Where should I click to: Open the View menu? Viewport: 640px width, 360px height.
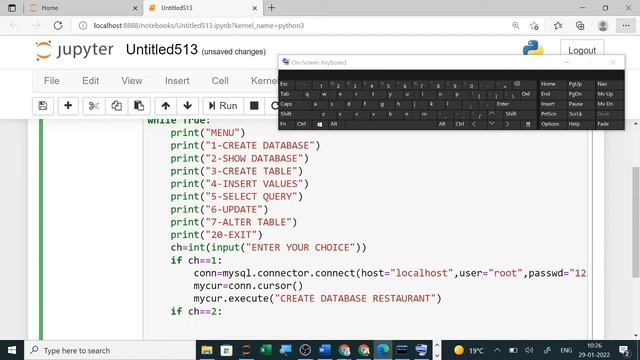[x=131, y=81]
